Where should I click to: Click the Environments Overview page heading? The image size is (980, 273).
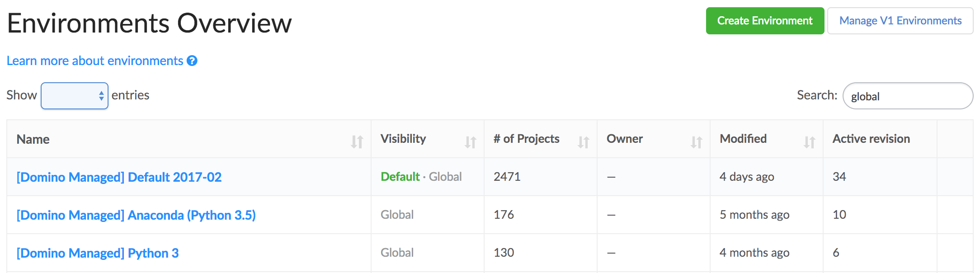pos(150,23)
